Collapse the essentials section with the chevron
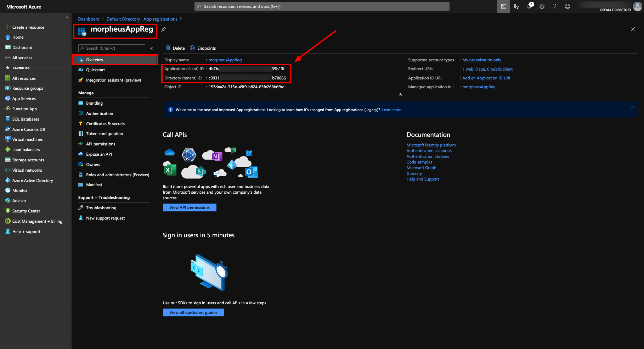This screenshot has width=644, height=349. (400, 94)
